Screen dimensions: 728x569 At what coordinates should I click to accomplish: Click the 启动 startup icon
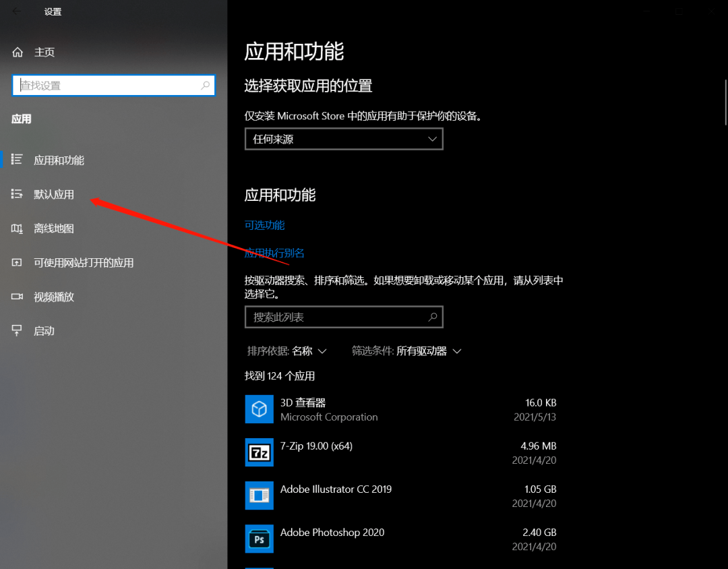pos(17,330)
